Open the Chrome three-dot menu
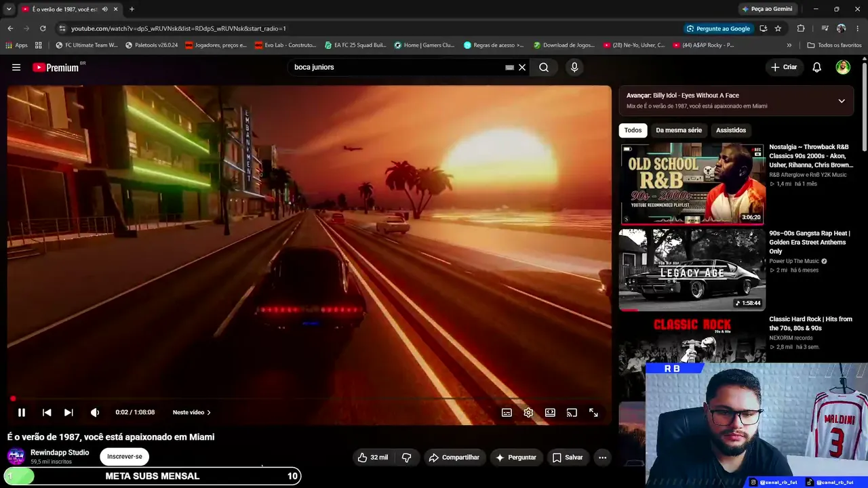 [x=858, y=28]
